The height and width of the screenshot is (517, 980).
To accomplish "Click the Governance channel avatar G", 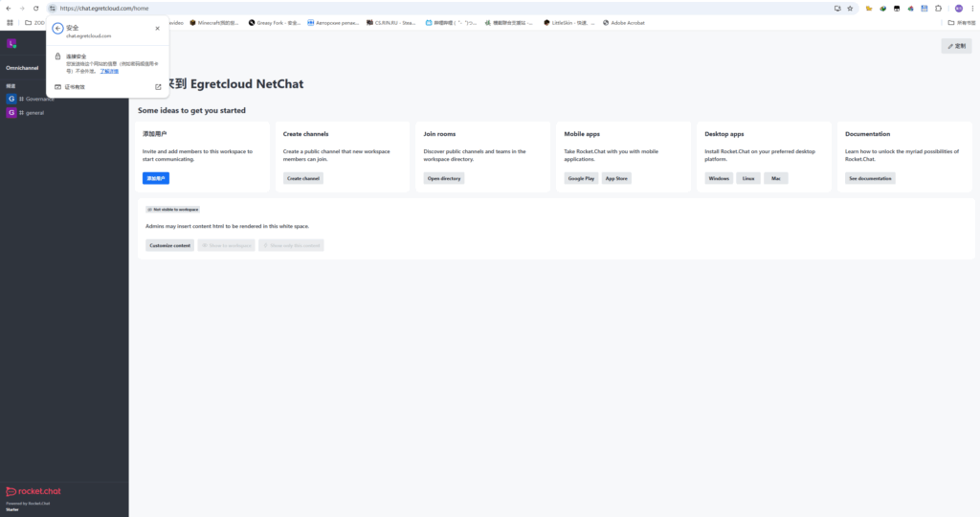I will 11,99.
